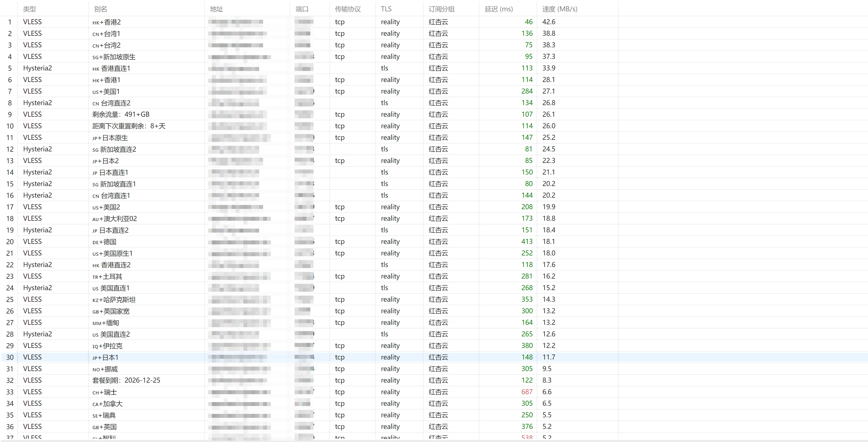Click the Hysteria2 type in row 12
The height and width of the screenshot is (442, 868).
37,149
